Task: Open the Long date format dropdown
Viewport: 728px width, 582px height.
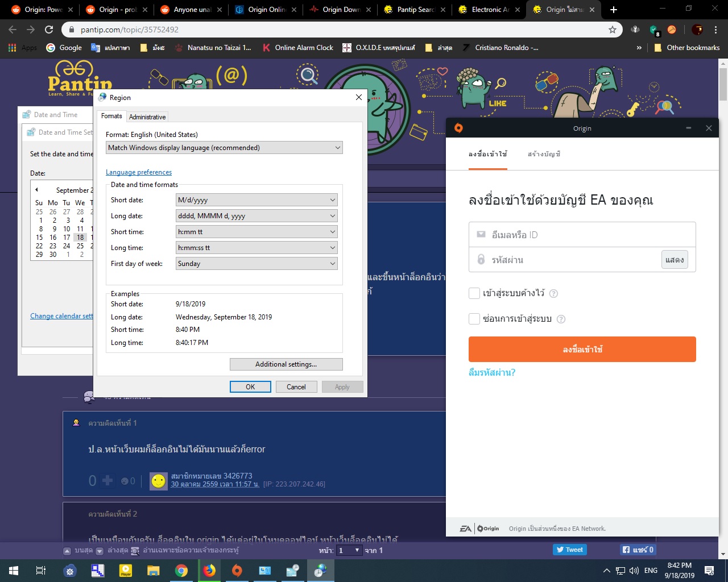Action: pyautogui.click(x=257, y=216)
